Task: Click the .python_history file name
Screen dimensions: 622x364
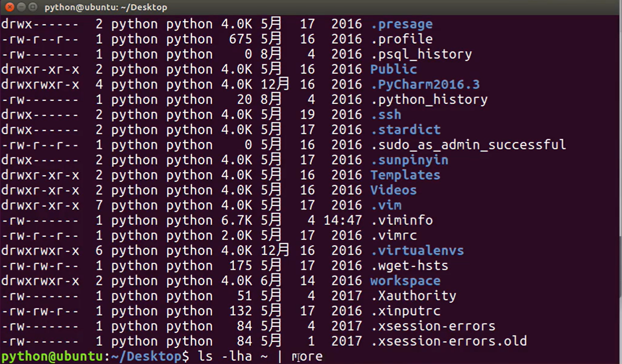Action: tap(429, 100)
